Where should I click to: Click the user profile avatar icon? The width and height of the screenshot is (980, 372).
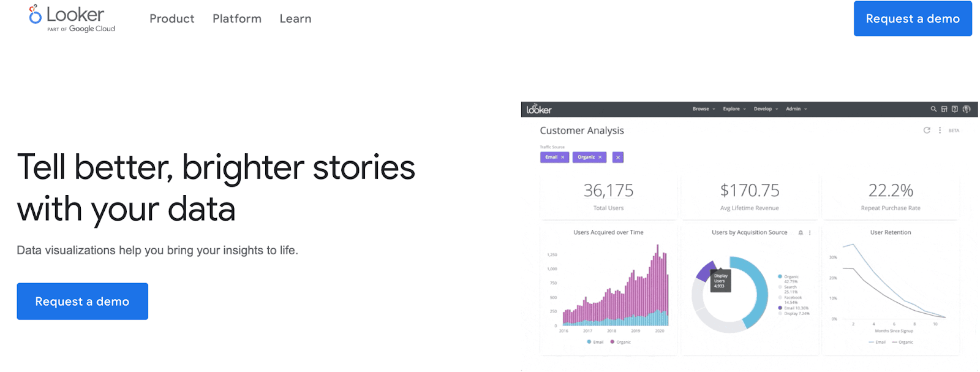(x=967, y=109)
